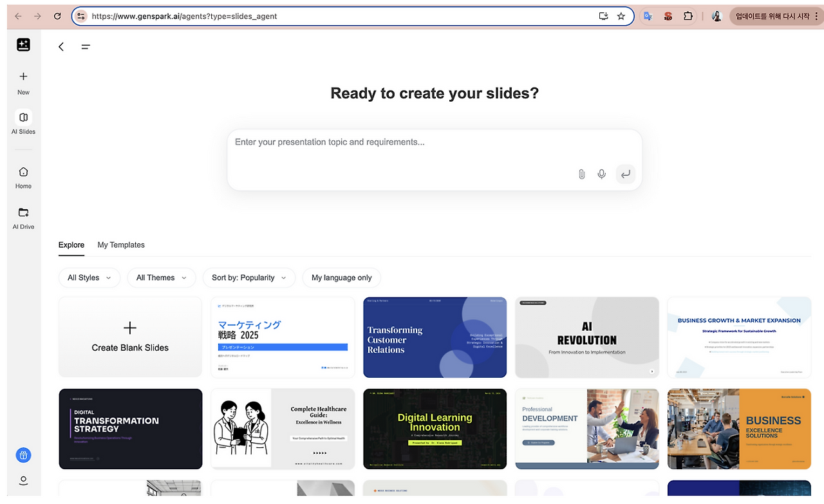824x504 pixels.
Task: Open the Professional Development template
Action: 587,429
